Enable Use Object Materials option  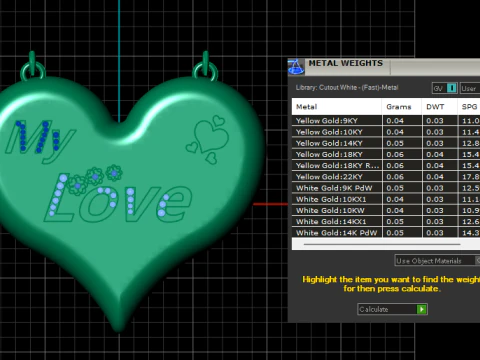[437, 261]
